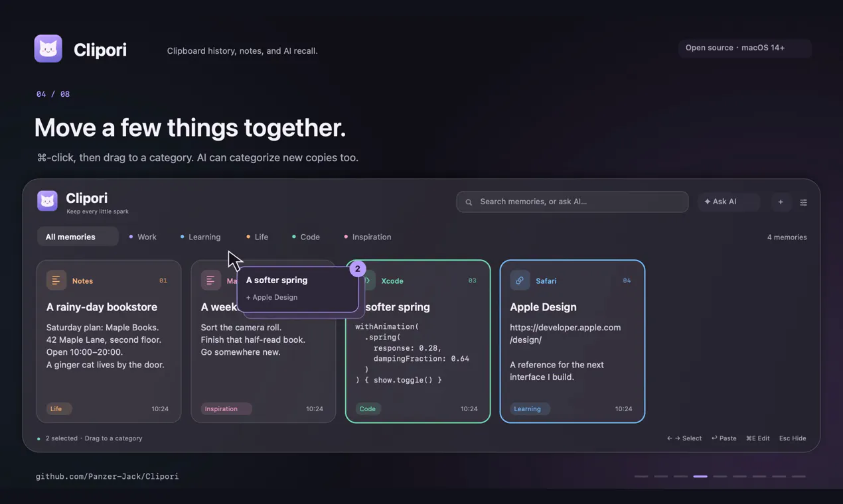The width and height of the screenshot is (843, 504).
Task: Click the Open source macOS 14+ badge
Action: [745, 48]
